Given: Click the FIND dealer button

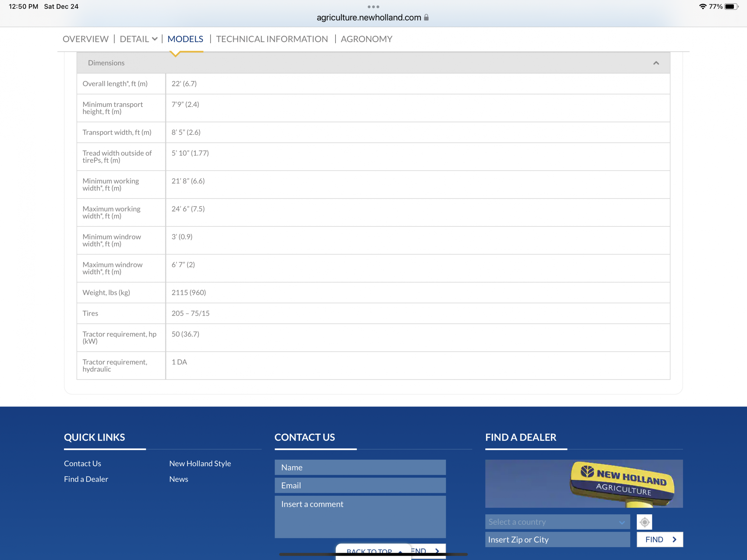Looking at the screenshot, I should click(x=659, y=539).
